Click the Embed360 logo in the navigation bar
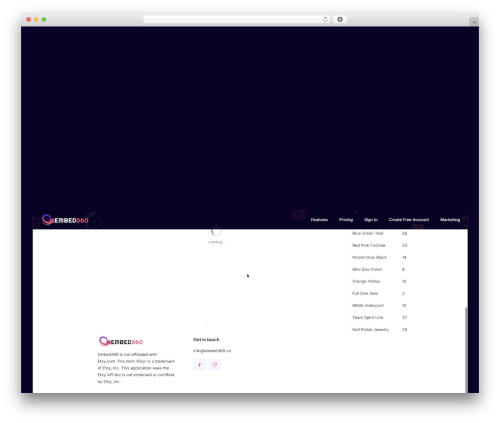This screenshot has height=423, width=500. pos(65,220)
